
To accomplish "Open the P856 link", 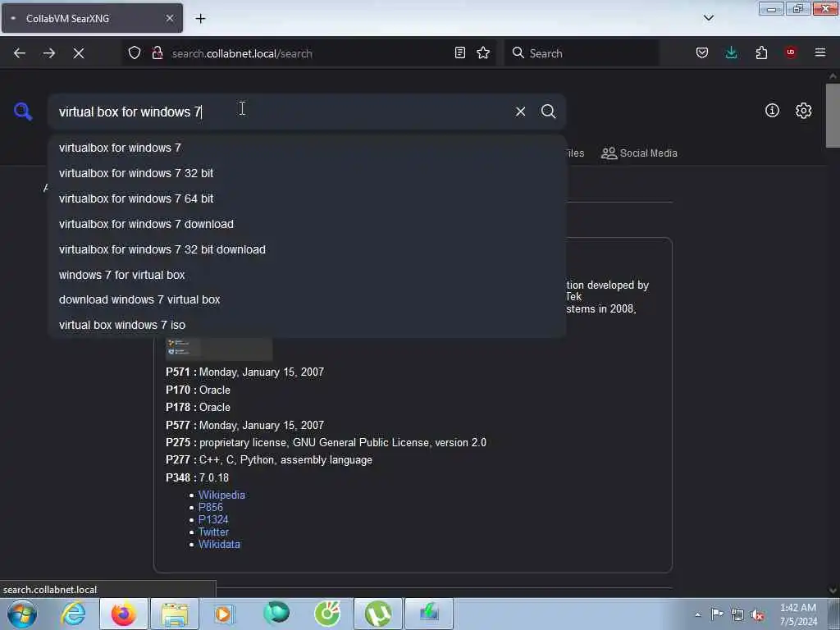I will point(211,507).
